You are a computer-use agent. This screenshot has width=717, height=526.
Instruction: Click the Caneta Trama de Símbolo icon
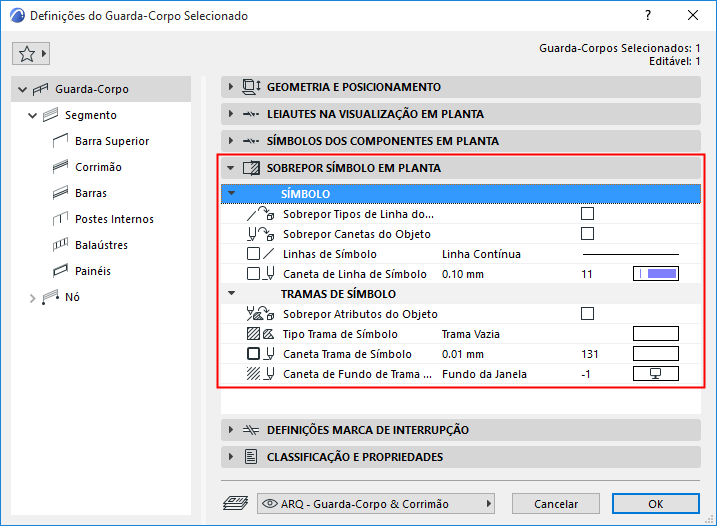260,354
